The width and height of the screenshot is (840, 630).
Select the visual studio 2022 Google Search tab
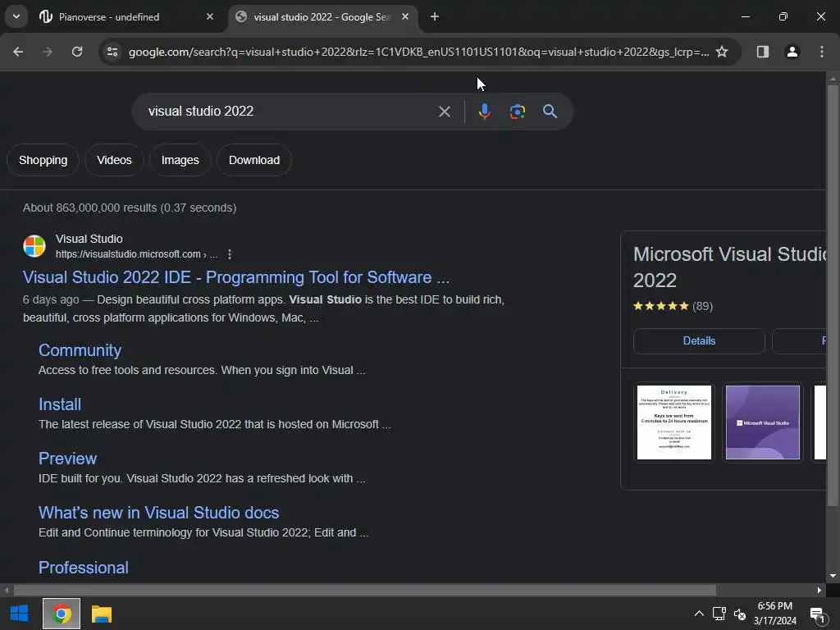pos(322,16)
